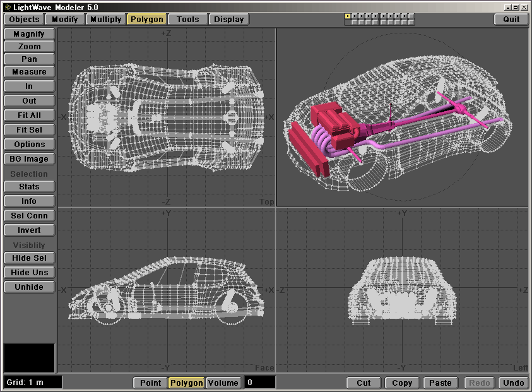Screen dimensions: 532x392
Task: Switch to the Modify tab
Action: [x=65, y=20]
